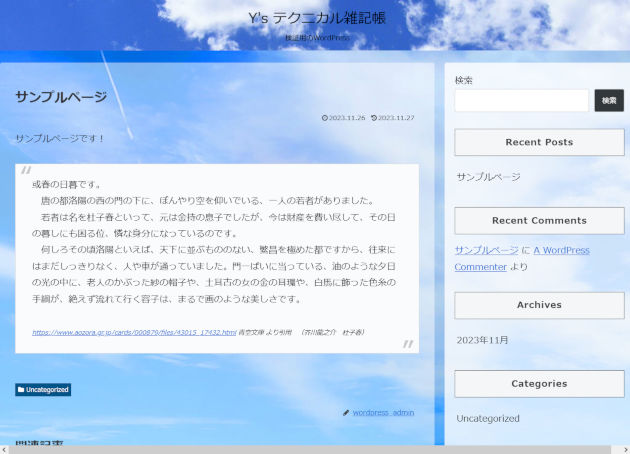Click the published date clock icon
Viewport: 630px width, 454px height.
(x=325, y=118)
